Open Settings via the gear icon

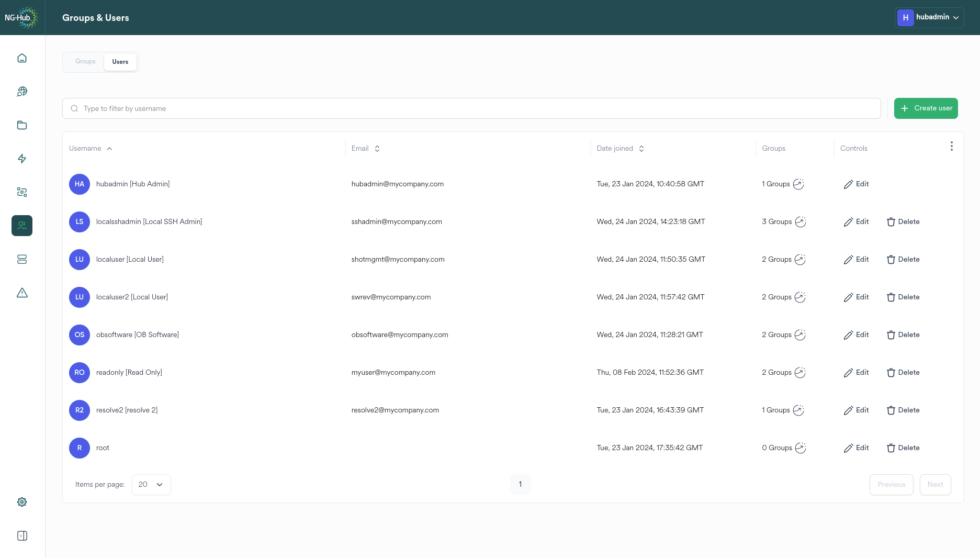pyautogui.click(x=22, y=501)
